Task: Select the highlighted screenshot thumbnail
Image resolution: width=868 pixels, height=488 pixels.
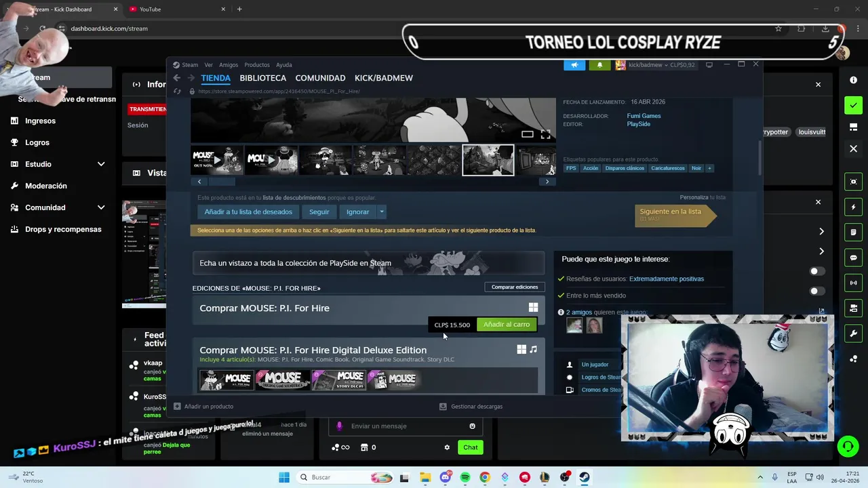Action: pyautogui.click(x=488, y=160)
